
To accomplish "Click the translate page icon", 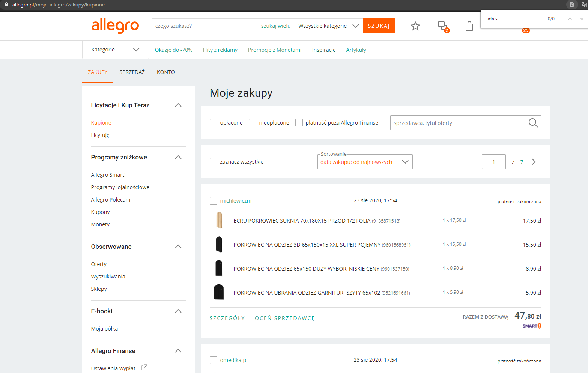I will click(x=584, y=5).
